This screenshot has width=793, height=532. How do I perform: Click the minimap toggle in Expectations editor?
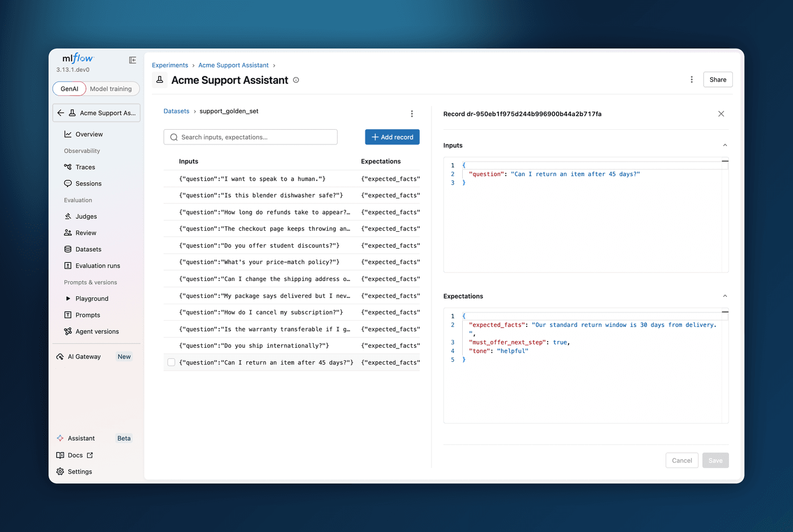725,312
